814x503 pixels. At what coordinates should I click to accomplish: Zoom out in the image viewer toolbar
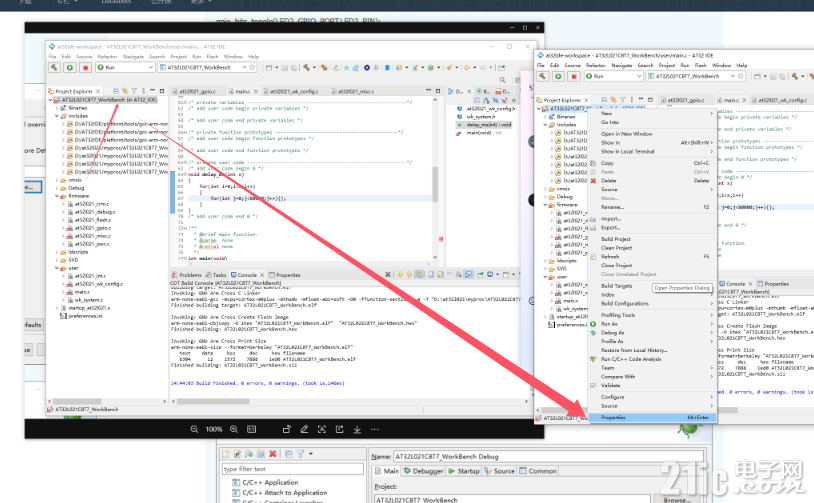(x=194, y=429)
